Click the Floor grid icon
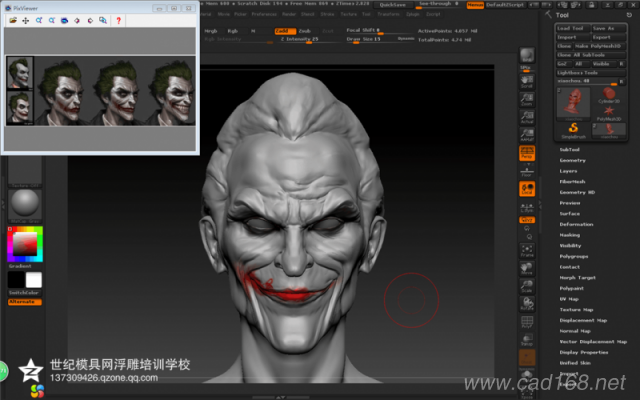This screenshot has width=640, height=400. pyautogui.click(x=527, y=172)
